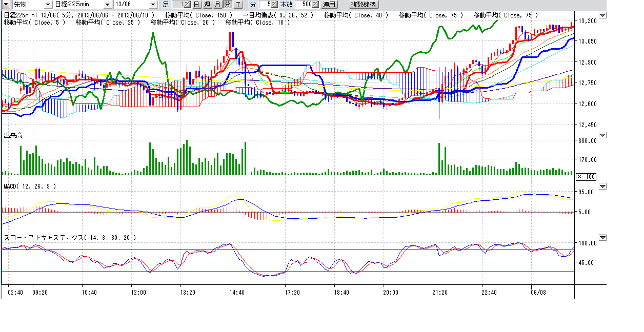The width and height of the screenshot is (644, 332).
Task: Click the calculator icon beside minutes field
Action: coord(274,5)
